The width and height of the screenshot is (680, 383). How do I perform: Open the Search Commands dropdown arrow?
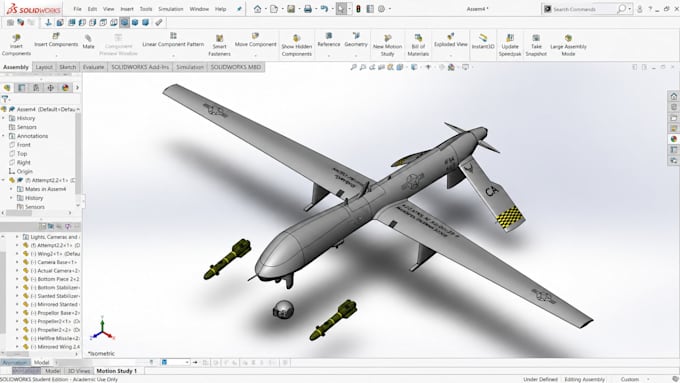(x=630, y=9)
